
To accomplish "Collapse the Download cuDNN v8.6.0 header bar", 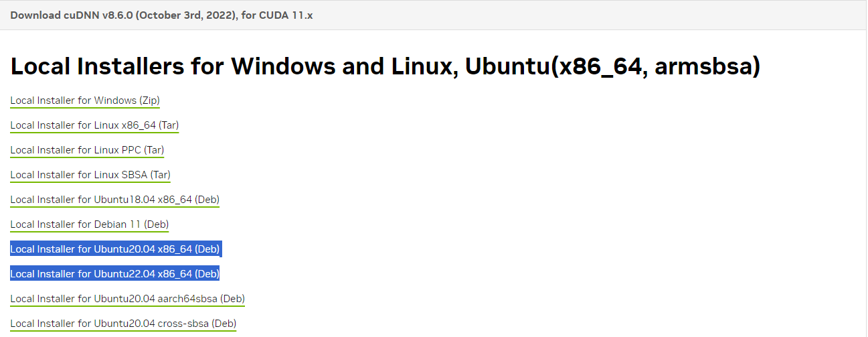I will (161, 15).
